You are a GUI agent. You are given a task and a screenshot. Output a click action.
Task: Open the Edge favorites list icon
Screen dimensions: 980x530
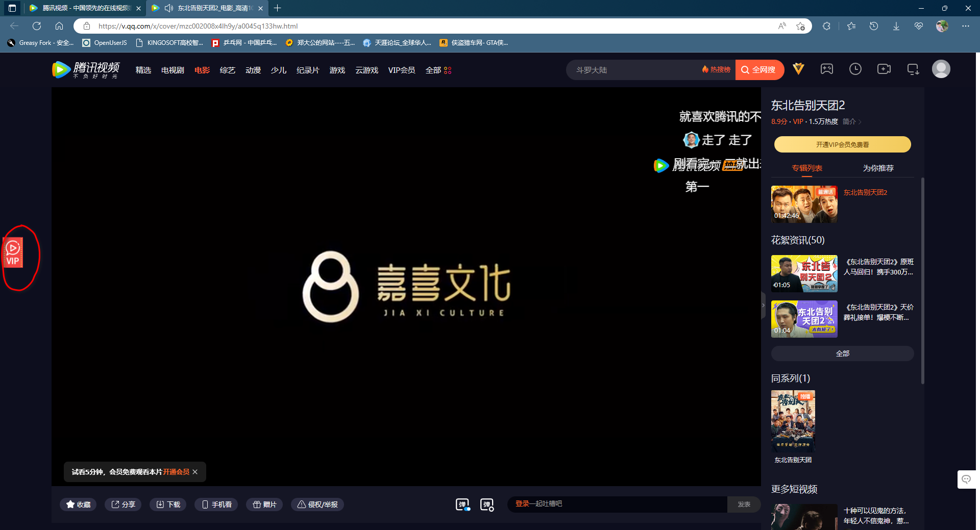pos(851,26)
